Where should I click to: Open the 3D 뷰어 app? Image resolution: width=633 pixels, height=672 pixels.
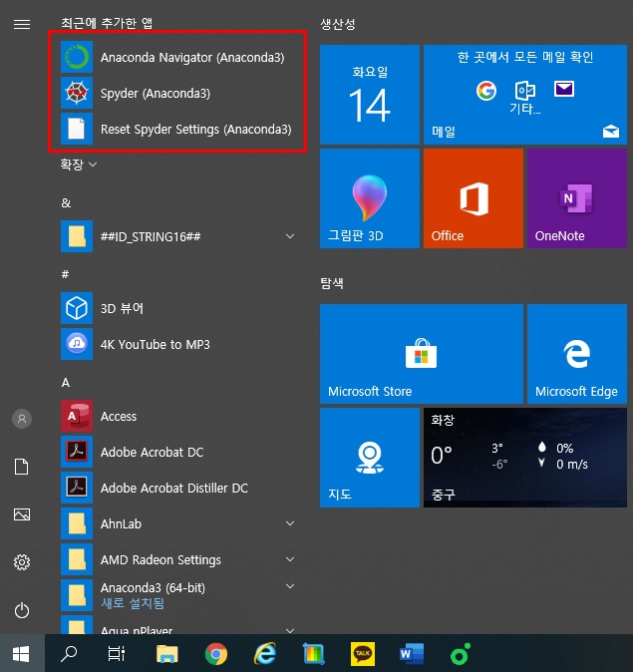(179, 308)
